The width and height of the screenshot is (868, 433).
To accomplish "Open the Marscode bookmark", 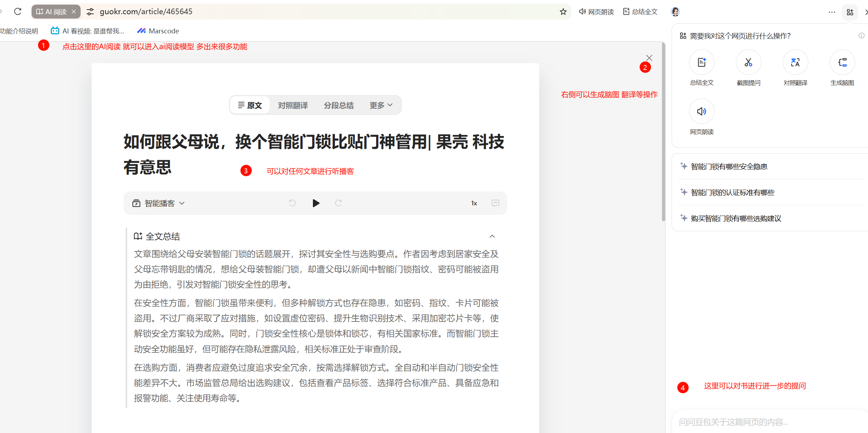I will point(158,31).
